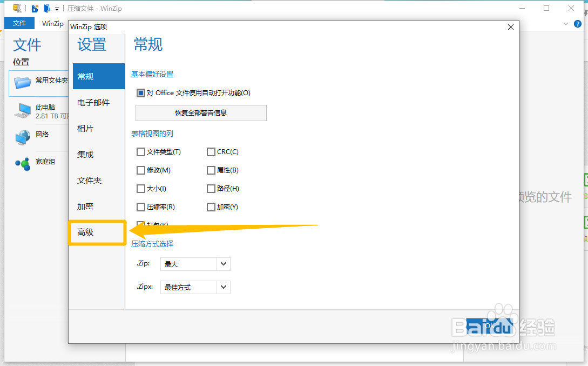Click the 2.81 TB drive space text
Image resolution: width=588 pixels, height=366 pixels.
[x=52, y=116]
